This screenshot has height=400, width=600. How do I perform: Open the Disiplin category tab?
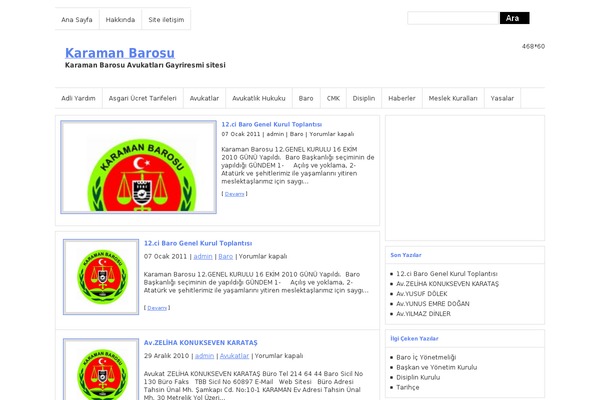[364, 98]
